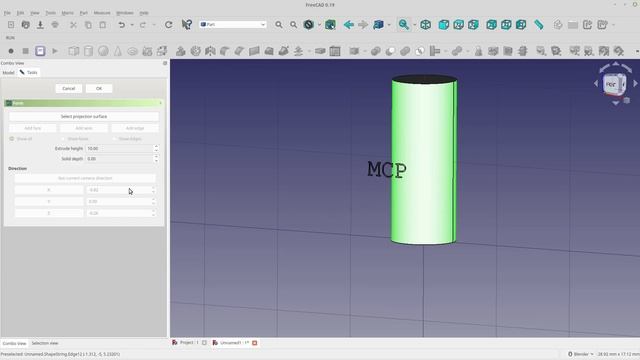640x360 pixels.
Task: Open the Macro menu
Action: (67, 13)
